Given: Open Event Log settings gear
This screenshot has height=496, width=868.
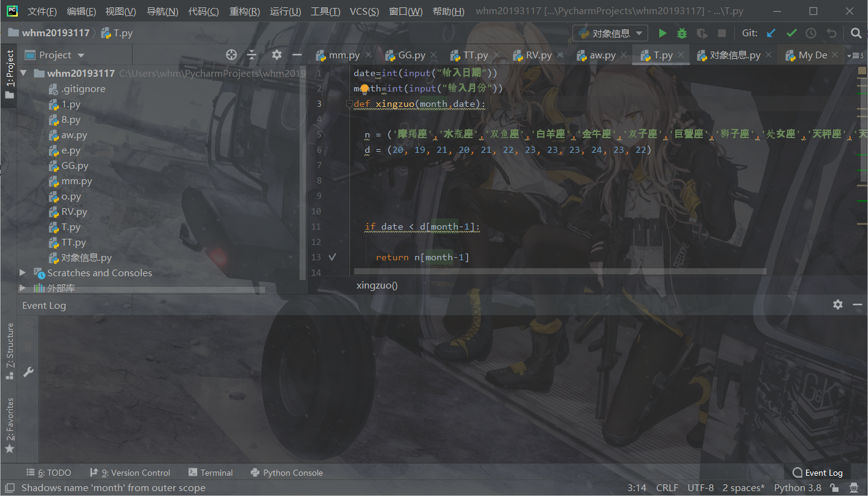Looking at the screenshot, I should coord(838,304).
